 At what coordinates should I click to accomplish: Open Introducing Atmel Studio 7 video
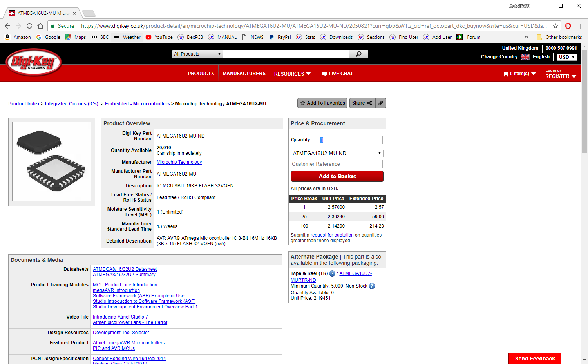click(x=120, y=317)
